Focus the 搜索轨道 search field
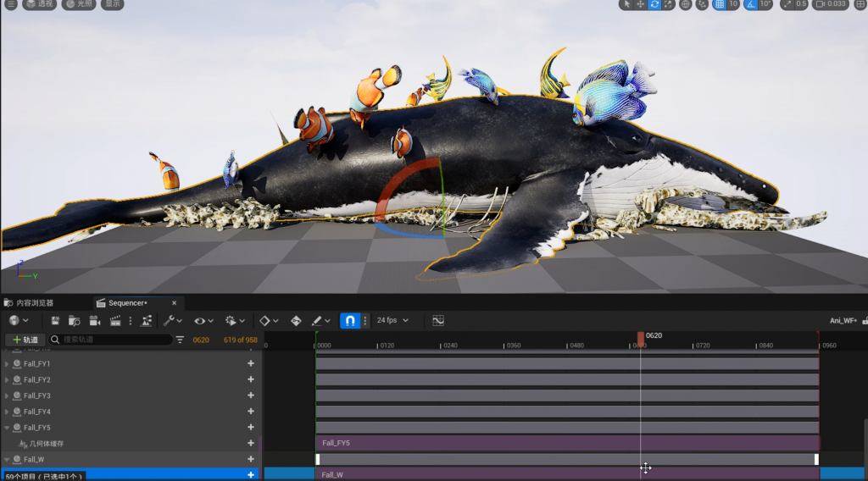 click(111, 340)
